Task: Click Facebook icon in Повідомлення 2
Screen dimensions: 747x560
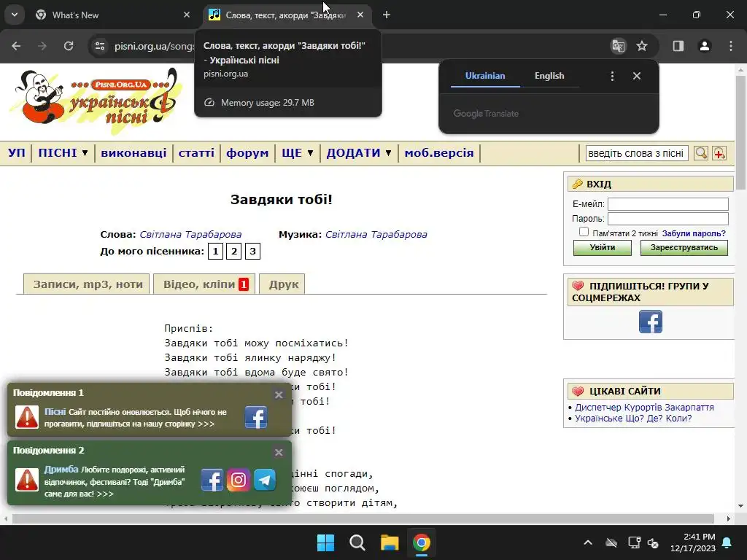Action: point(212,480)
